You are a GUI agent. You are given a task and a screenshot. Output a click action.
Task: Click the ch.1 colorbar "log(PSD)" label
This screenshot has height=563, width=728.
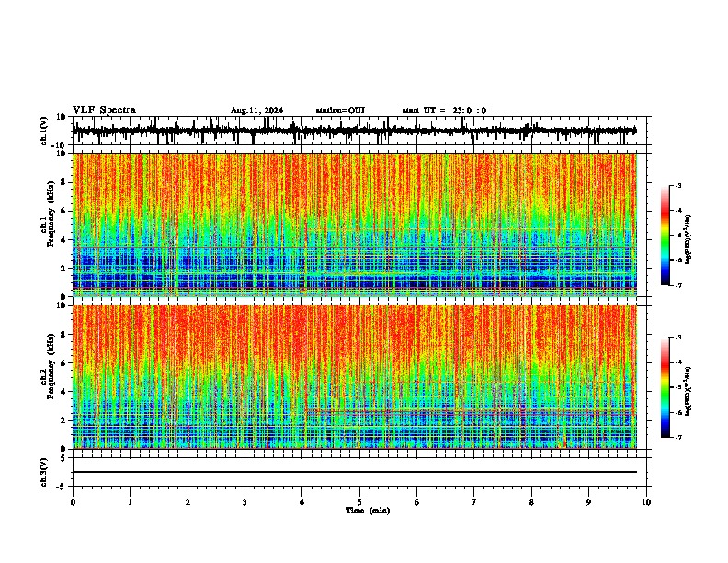pyautogui.click(x=688, y=240)
